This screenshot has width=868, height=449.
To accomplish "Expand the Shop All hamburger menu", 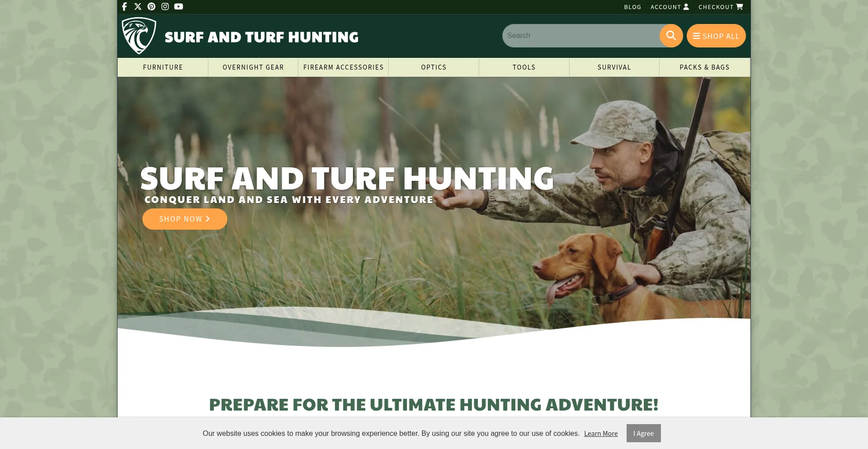I will tap(716, 36).
